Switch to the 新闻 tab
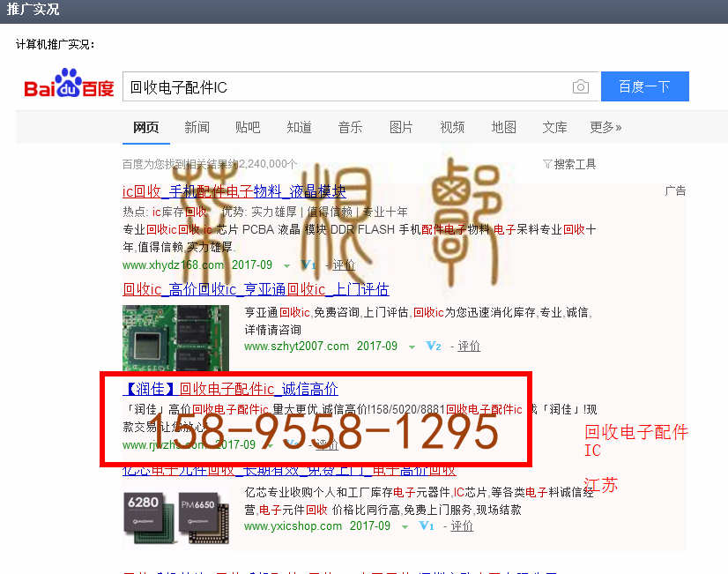 (197, 127)
